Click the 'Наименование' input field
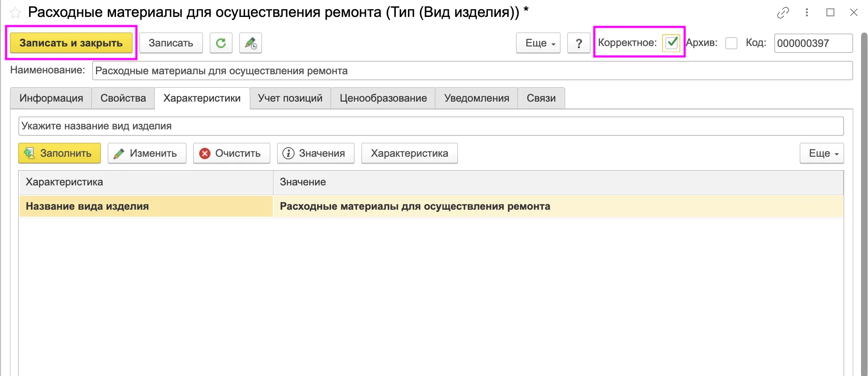Image resolution: width=868 pixels, height=376 pixels. [x=472, y=71]
